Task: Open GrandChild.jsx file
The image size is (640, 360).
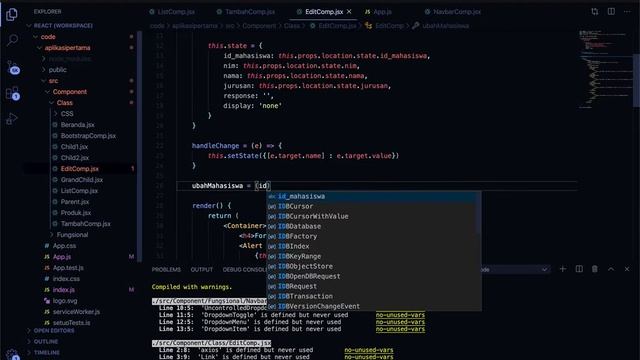Action: (82, 180)
